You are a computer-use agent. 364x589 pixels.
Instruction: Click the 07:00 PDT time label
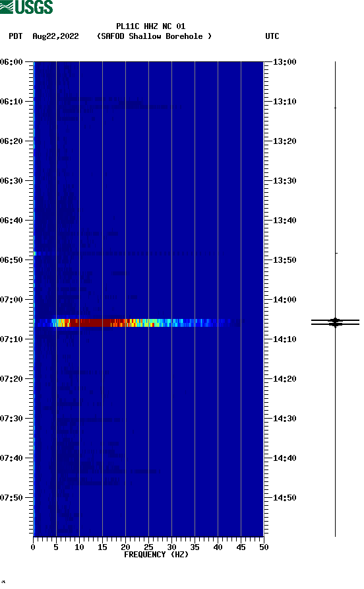click(x=12, y=299)
